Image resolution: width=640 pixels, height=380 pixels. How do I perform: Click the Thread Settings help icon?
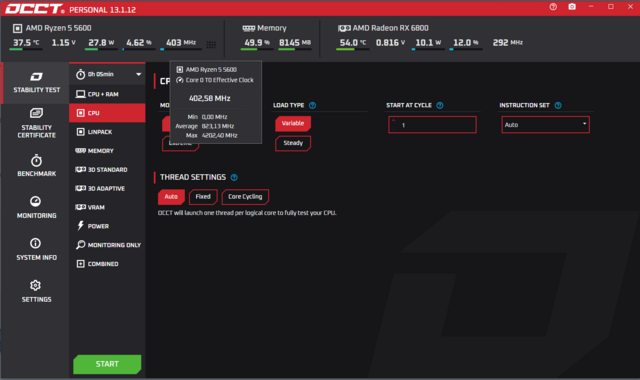click(234, 177)
